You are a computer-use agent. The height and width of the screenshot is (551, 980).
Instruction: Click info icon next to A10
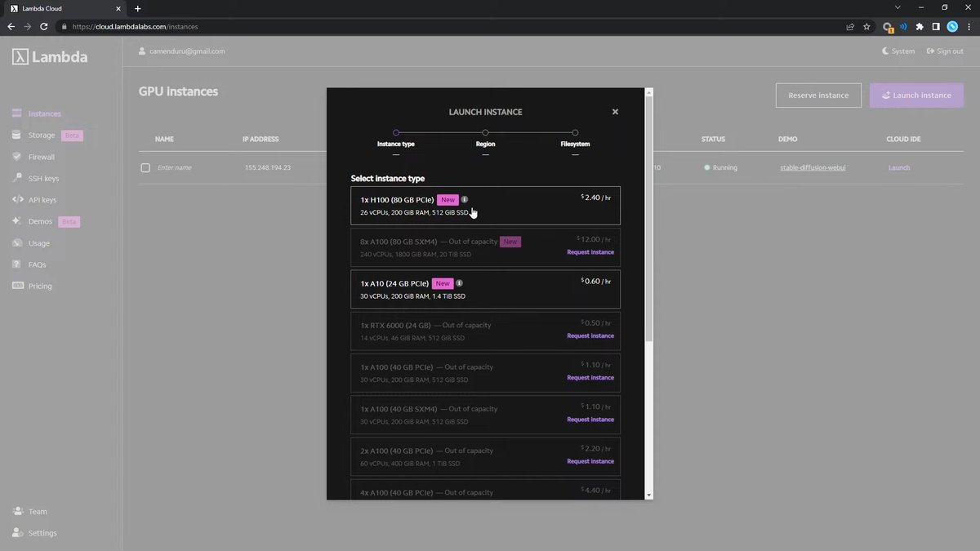(460, 283)
